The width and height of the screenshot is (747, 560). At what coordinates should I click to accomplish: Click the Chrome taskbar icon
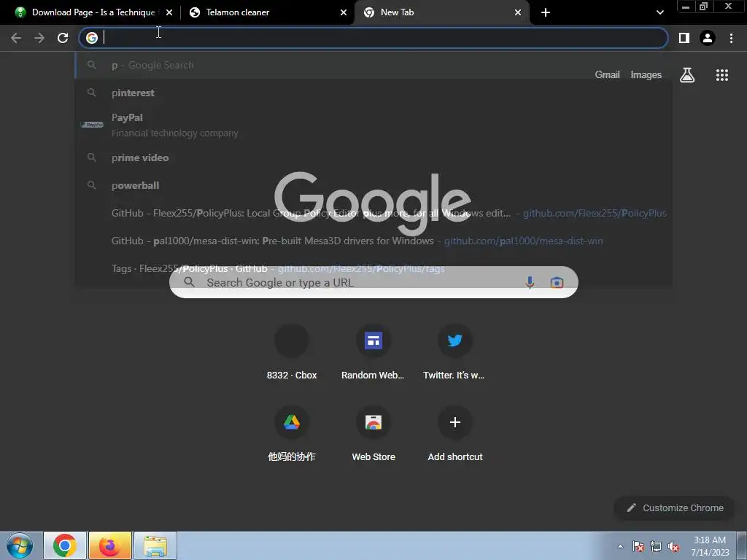65,545
